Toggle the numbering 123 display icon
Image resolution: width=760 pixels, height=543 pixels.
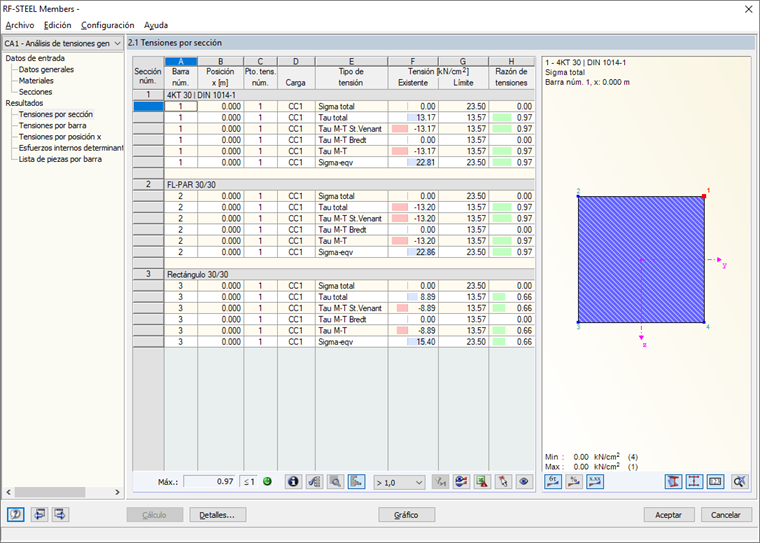[715, 481]
